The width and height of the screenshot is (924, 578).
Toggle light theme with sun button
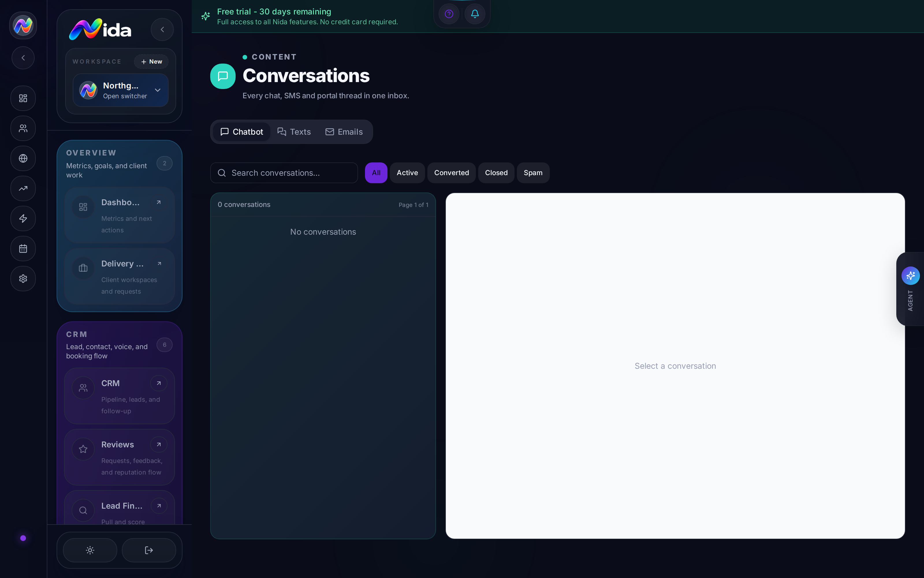[x=90, y=550]
